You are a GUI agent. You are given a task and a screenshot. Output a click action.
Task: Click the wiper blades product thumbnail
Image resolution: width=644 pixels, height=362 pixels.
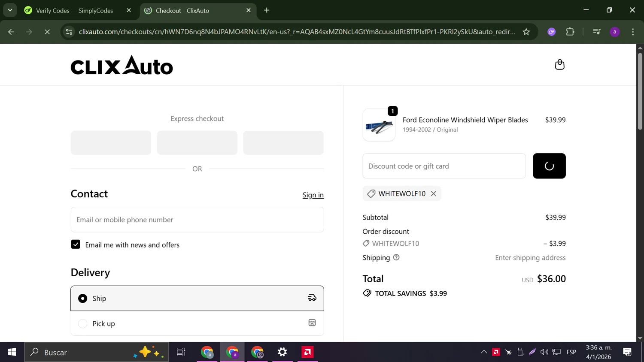(379, 125)
